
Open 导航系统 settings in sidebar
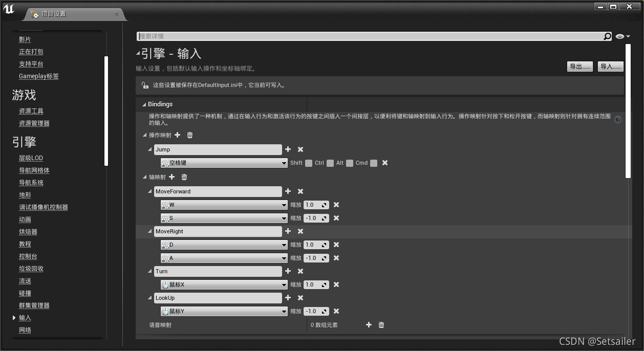coord(31,183)
